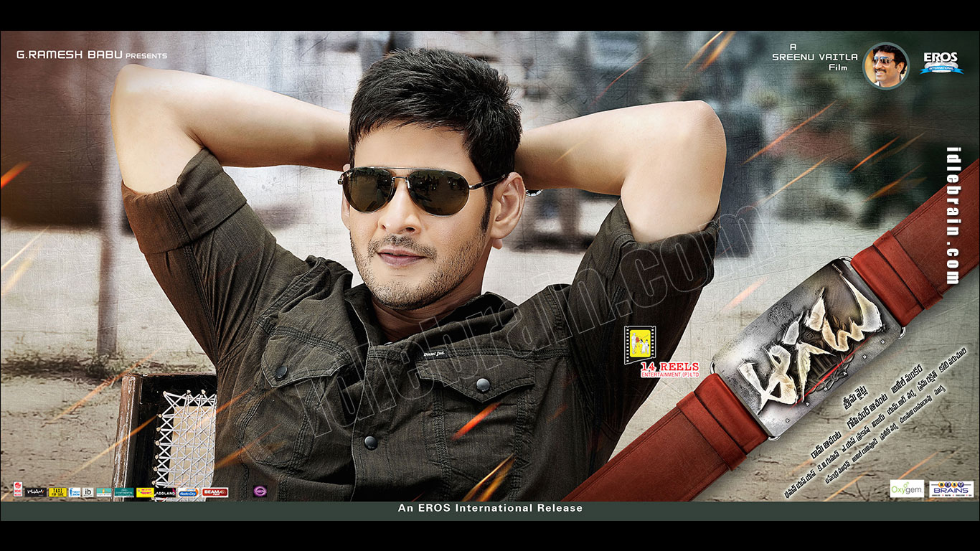Click the yellow Taxi For Sure logo
The width and height of the screenshot is (980, 551).
pyautogui.click(x=57, y=492)
